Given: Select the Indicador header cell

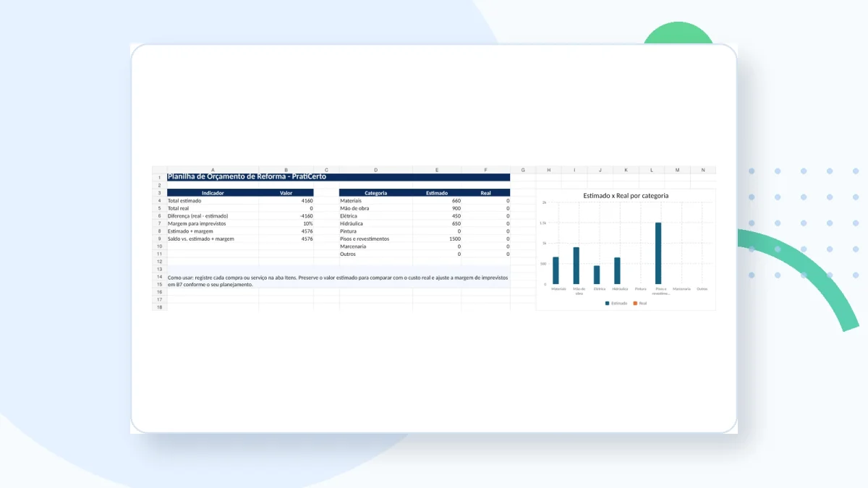Looking at the screenshot, I should tap(213, 193).
